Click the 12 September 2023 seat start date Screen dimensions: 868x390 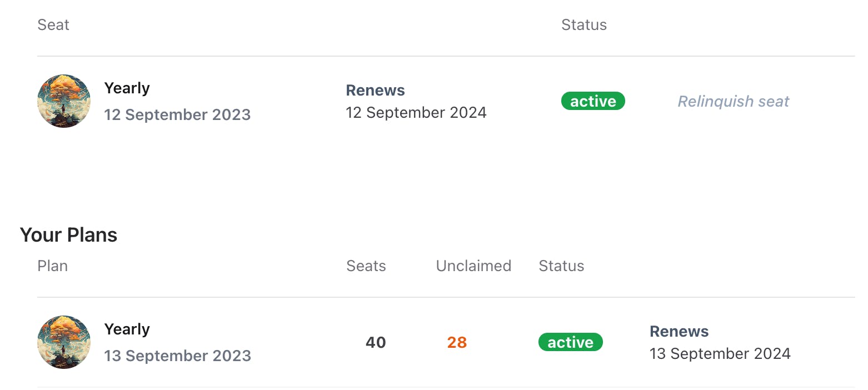click(177, 115)
